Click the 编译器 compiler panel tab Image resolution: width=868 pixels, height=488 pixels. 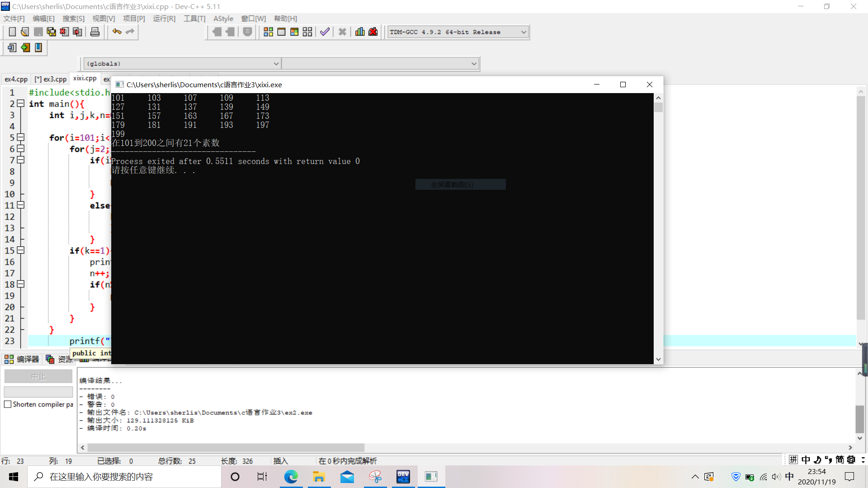(x=22, y=359)
